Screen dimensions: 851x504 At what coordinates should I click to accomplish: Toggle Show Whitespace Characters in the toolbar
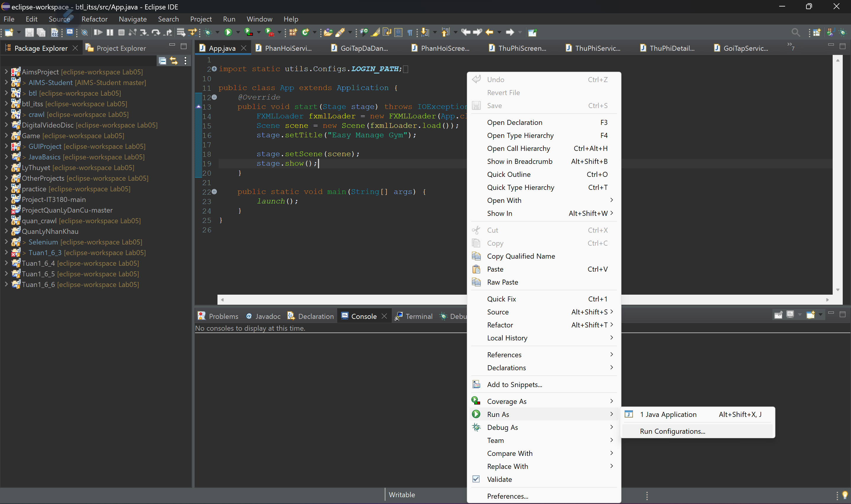(x=410, y=32)
